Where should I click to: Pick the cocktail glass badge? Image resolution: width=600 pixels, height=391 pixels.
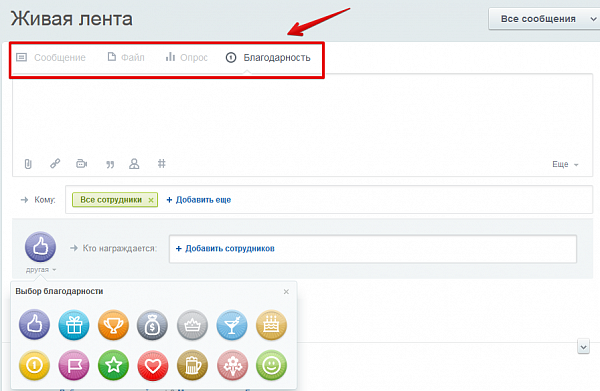(x=232, y=325)
